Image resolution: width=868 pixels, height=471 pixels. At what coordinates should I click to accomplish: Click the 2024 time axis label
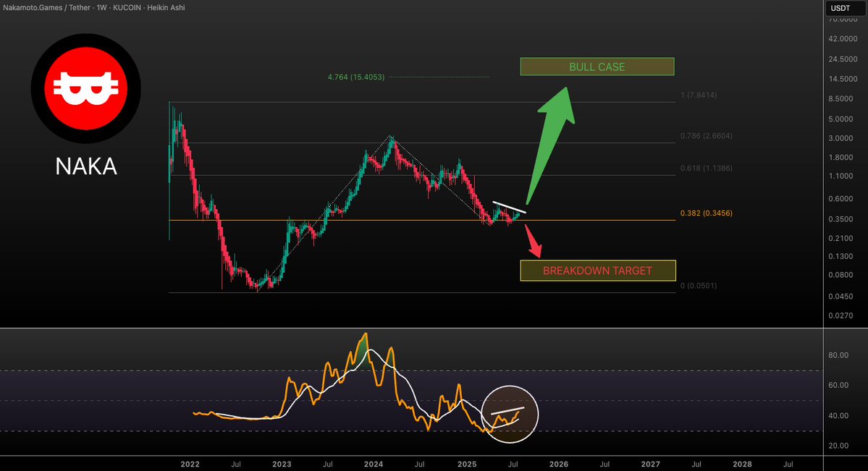(x=374, y=464)
